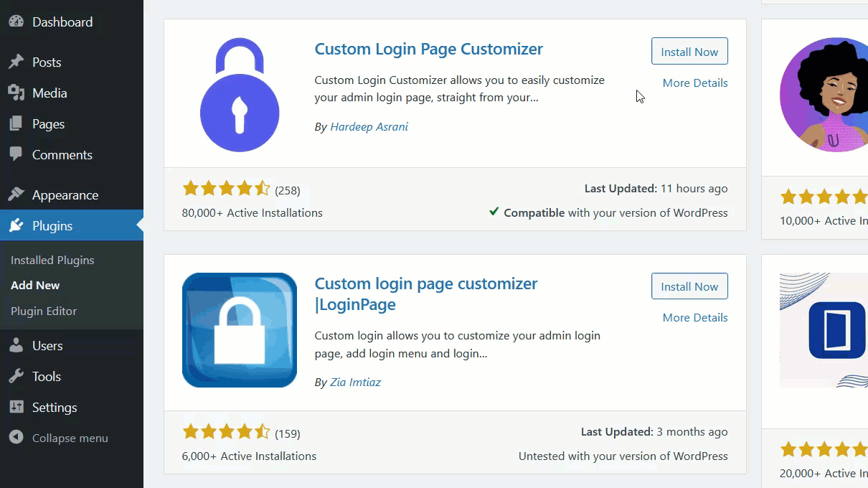Image resolution: width=868 pixels, height=488 pixels.
Task: Click the Users person icon
Action: pyautogui.click(x=16, y=346)
